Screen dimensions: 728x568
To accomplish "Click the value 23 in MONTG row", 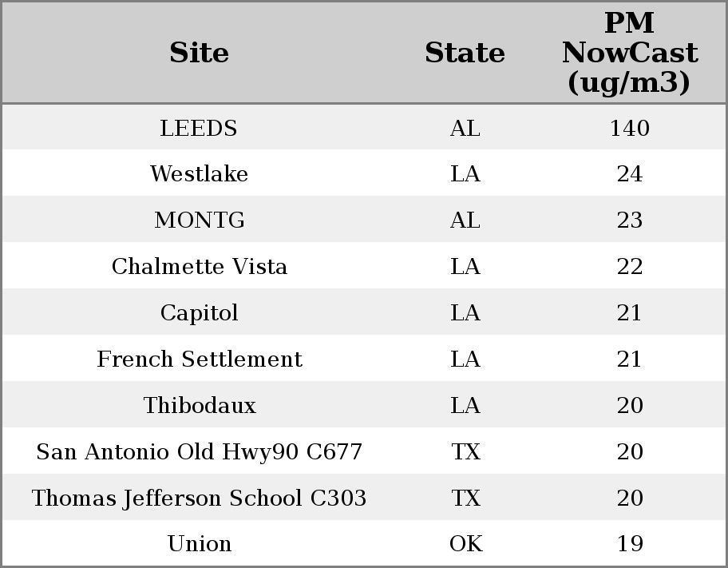I will pos(630,220).
